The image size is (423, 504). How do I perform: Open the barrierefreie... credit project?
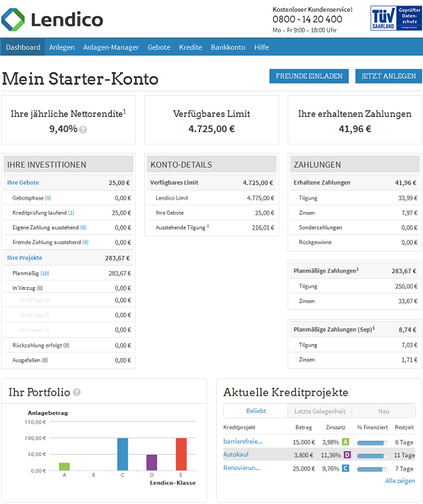243,441
